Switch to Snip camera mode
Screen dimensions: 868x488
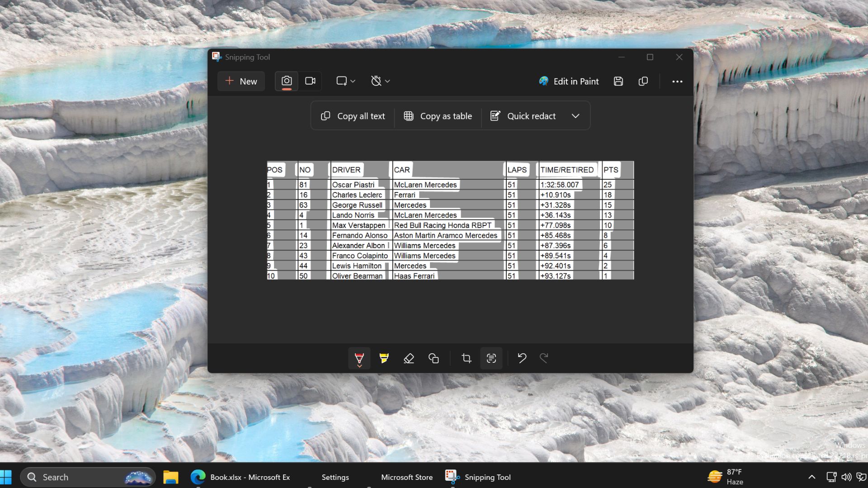click(x=287, y=81)
